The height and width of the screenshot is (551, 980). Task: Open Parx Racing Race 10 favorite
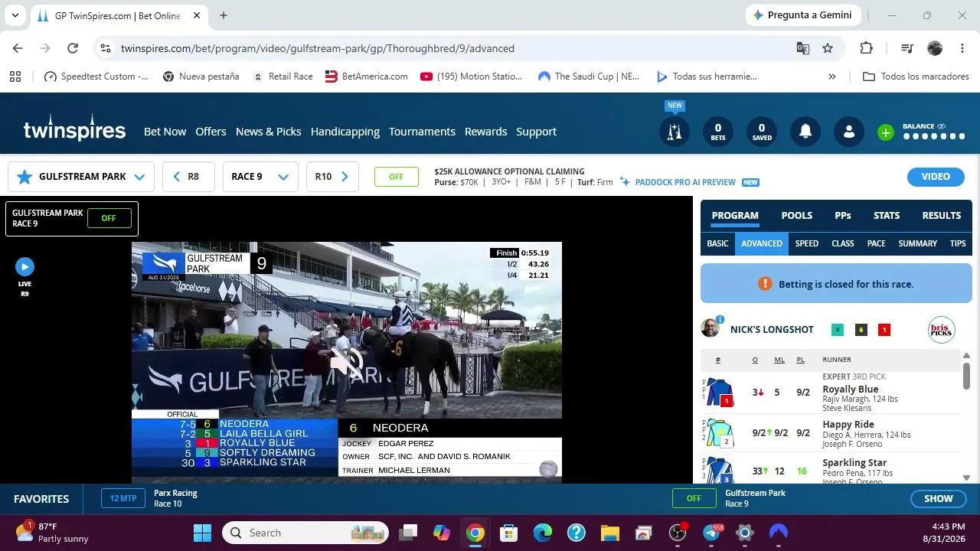149,498
